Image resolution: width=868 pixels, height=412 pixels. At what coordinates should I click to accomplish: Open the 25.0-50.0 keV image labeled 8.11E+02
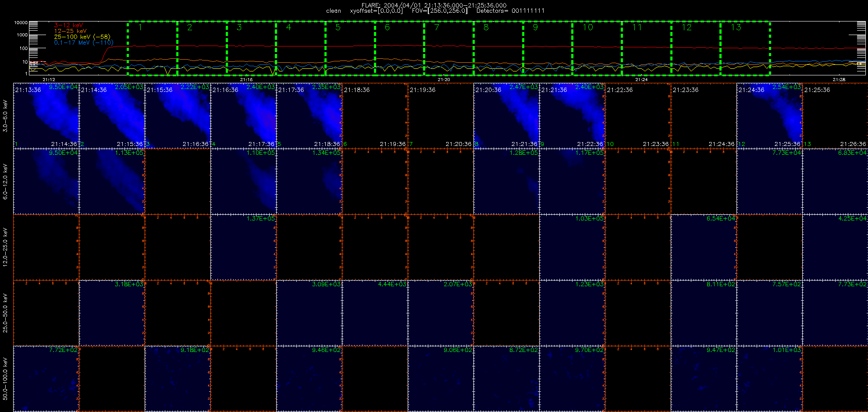click(x=704, y=313)
